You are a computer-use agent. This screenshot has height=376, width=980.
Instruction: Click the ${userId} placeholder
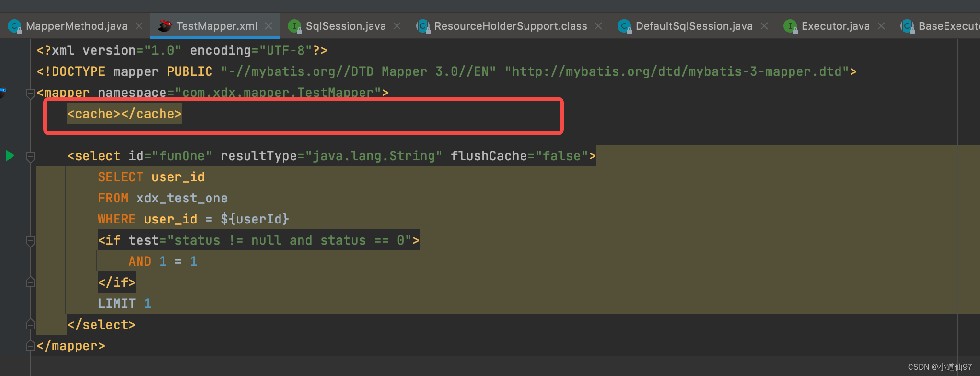(255, 219)
